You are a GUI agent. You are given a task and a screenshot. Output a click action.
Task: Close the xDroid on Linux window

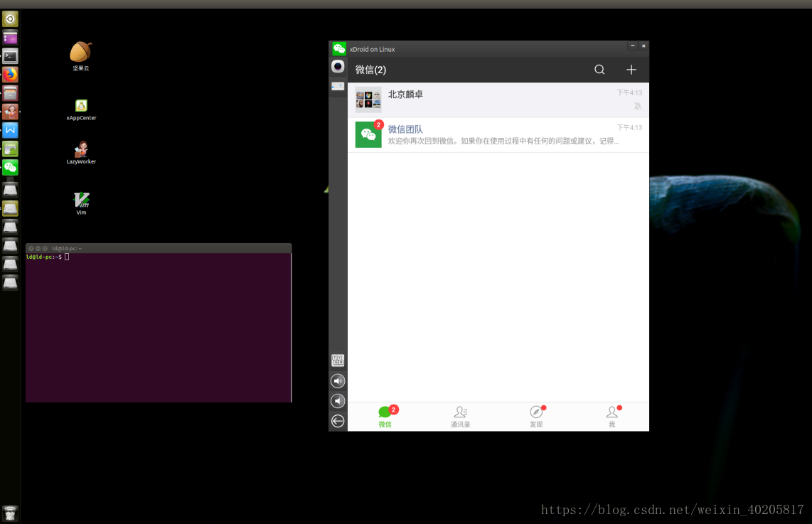(643, 46)
